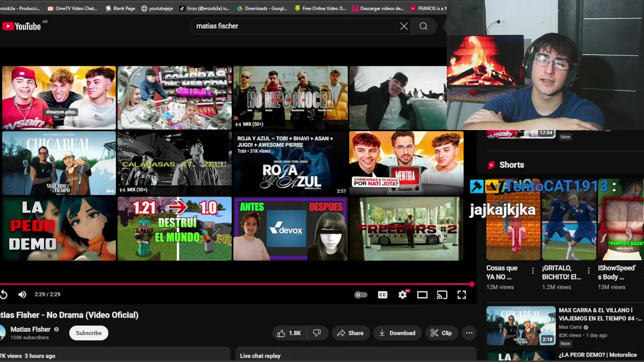The image size is (644, 362).
Task: Subscribe to Matias Fisher
Action: tap(89, 333)
